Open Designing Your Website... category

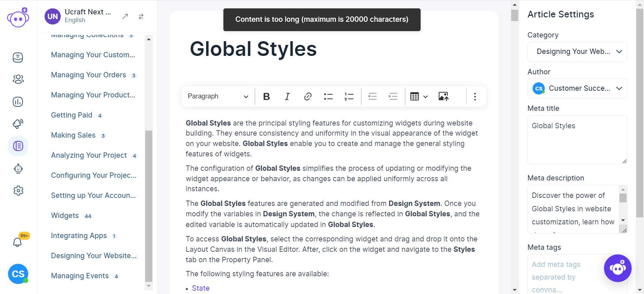(x=94, y=255)
